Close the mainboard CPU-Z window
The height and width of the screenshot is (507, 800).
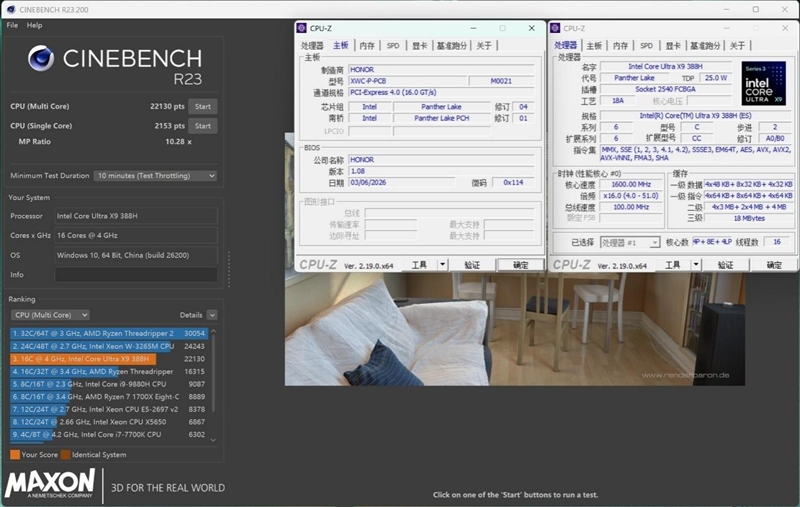click(532, 28)
